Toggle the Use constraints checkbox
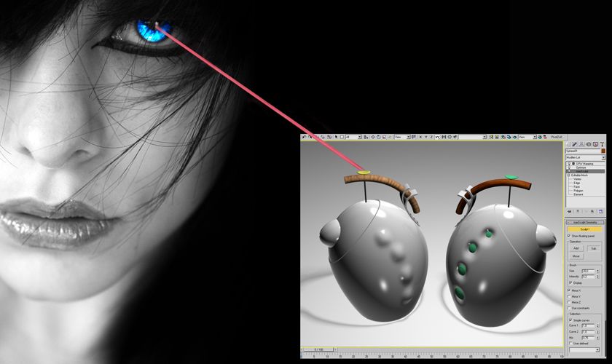 click(569, 308)
